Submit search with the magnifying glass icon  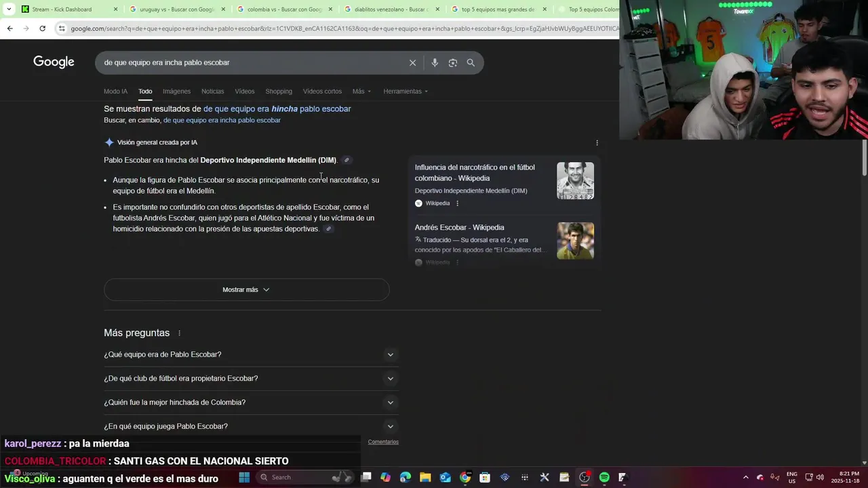471,62
